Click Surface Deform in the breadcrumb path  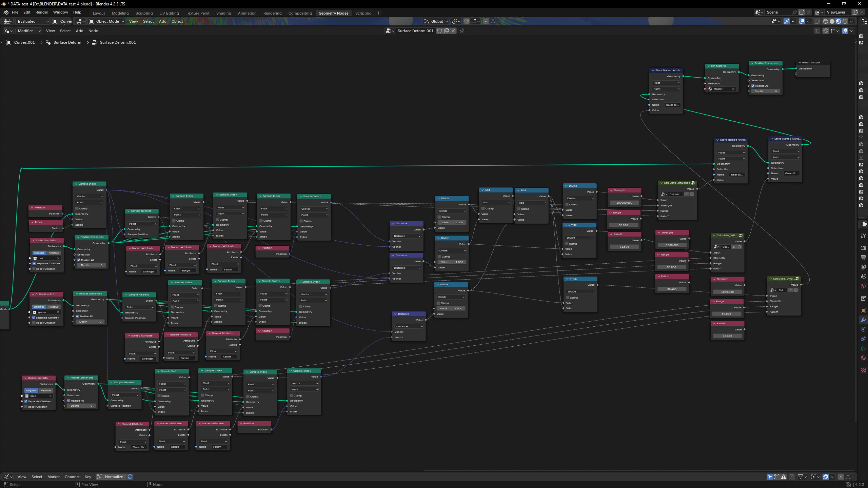[67, 42]
